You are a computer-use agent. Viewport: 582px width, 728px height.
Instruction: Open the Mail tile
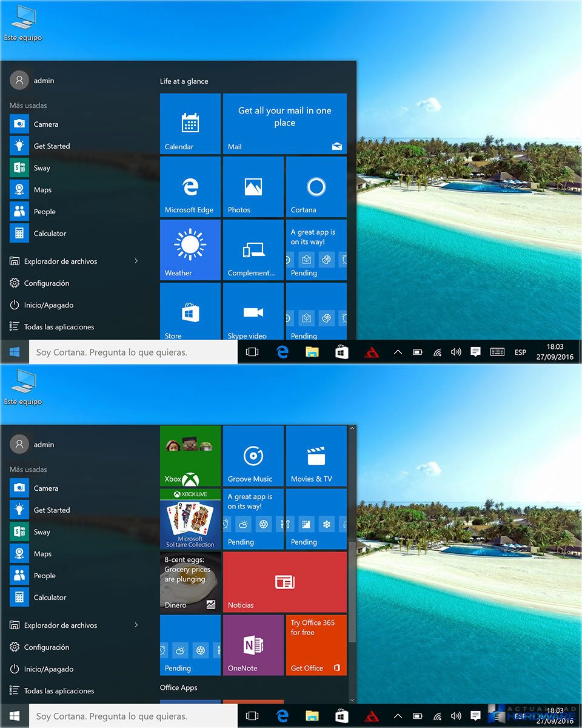click(x=284, y=124)
